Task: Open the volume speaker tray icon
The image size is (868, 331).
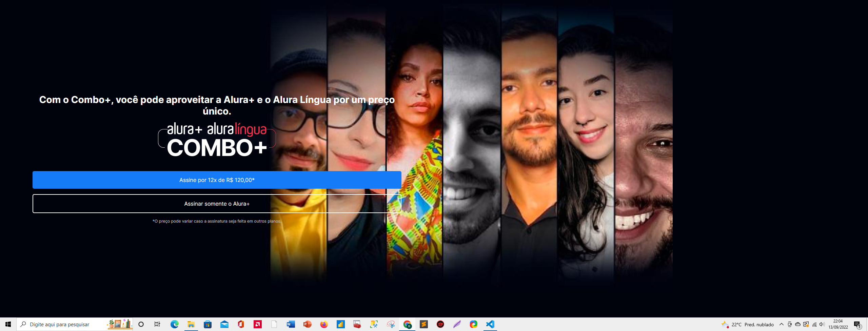Action: [822, 324]
